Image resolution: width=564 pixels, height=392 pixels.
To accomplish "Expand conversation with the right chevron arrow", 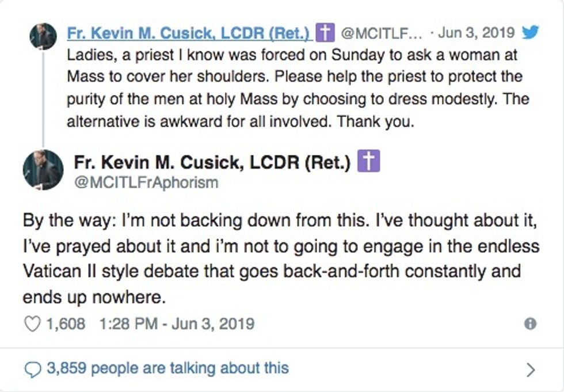I will coord(531,369).
